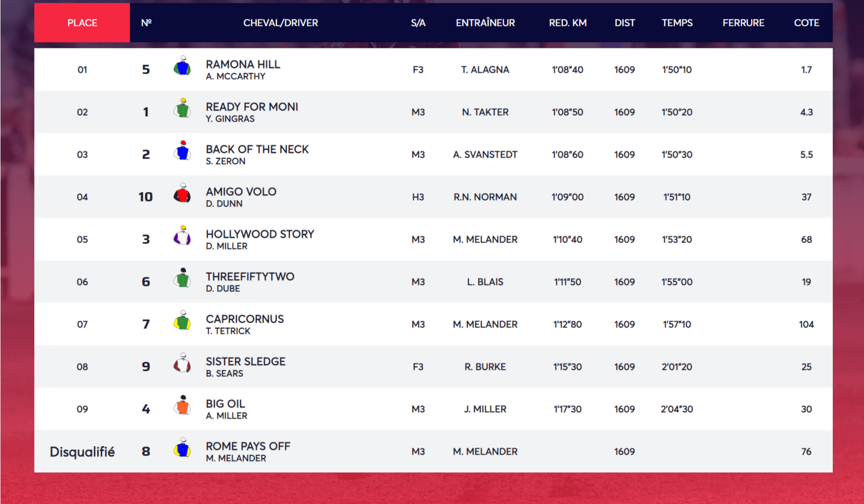
Task: Open horse SISTER SLEDGE
Action: [246, 361]
